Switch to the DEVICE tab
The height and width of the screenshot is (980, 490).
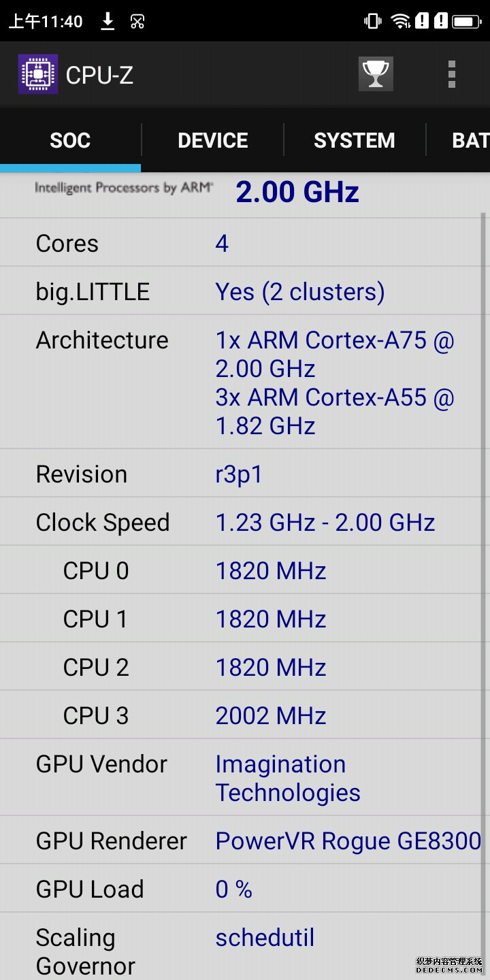click(213, 140)
